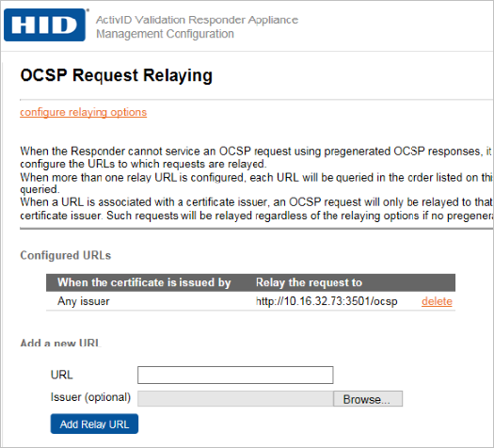Open the configure relaying options link

84,112
